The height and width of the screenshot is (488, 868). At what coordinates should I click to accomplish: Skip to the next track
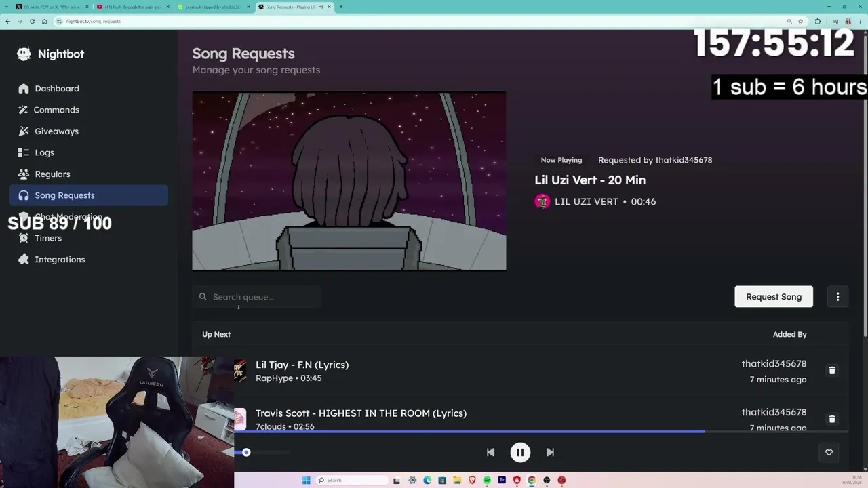(x=550, y=453)
